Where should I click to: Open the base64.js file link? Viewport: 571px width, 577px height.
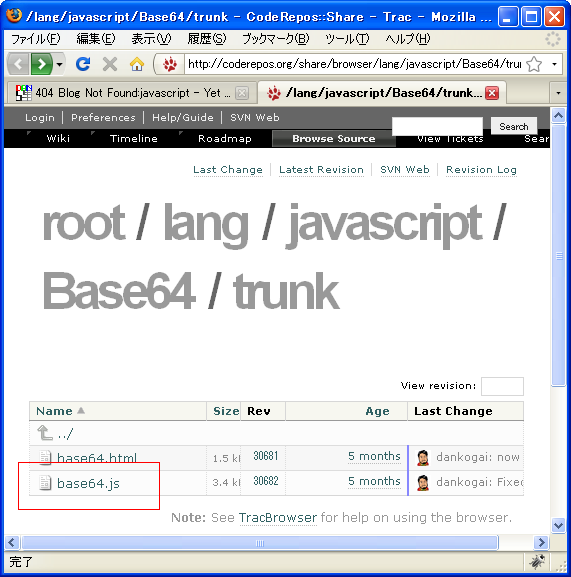[x=88, y=483]
